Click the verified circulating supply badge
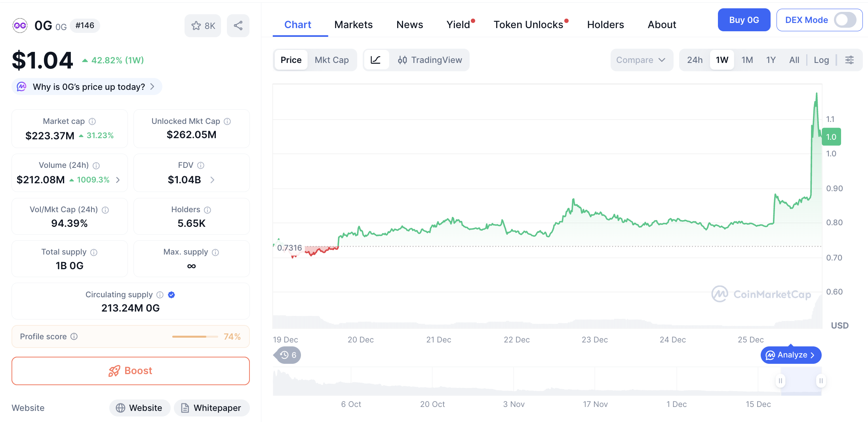Image resolution: width=868 pixels, height=422 pixels. pyautogui.click(x=171, y=295)
